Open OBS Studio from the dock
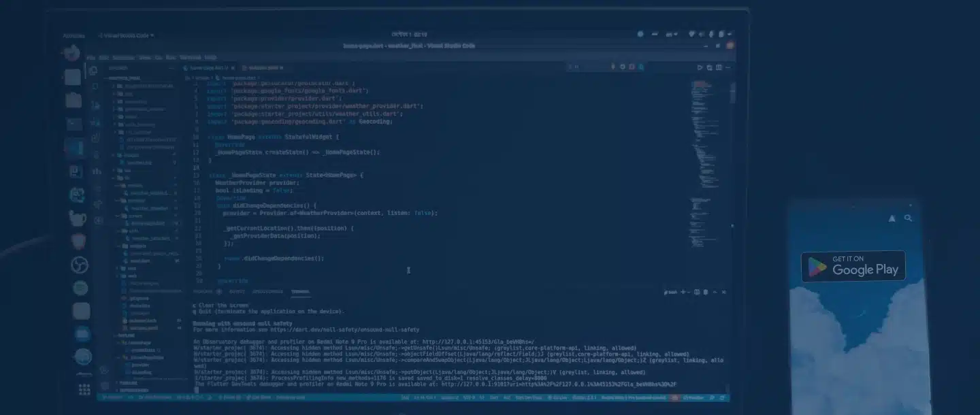This screenshot has width=980, height=415. tap(80, 265)
